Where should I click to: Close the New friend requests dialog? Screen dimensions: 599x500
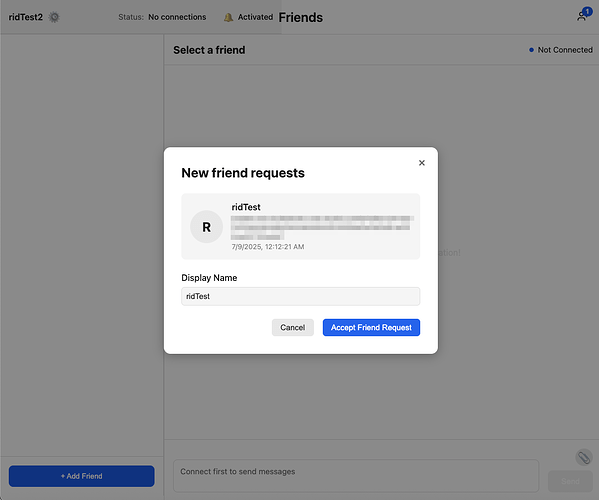422,163
